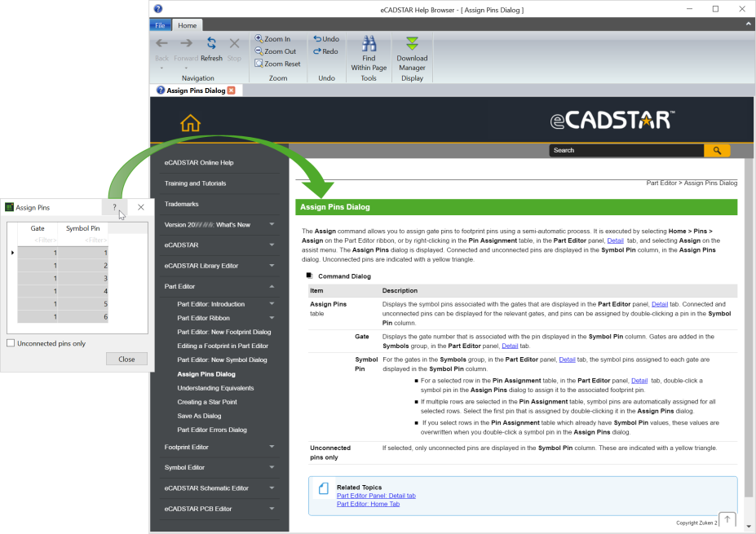Click Detail link in Assign Pins table row
Viewport: 756px width, 534px height.
tap(660, 304)
